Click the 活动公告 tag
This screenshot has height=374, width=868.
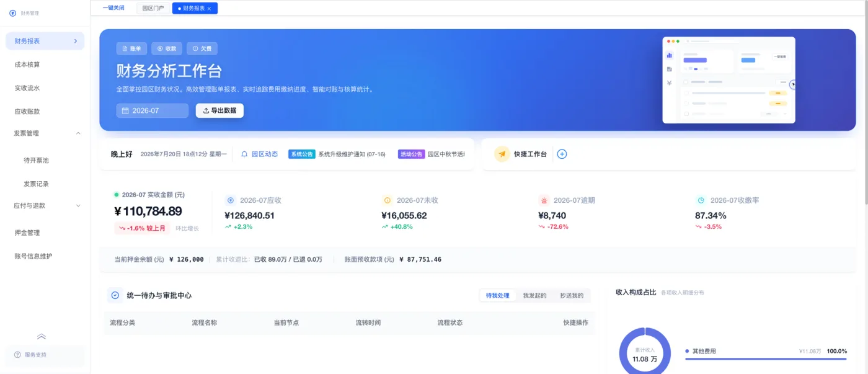[x=412, y=154]
